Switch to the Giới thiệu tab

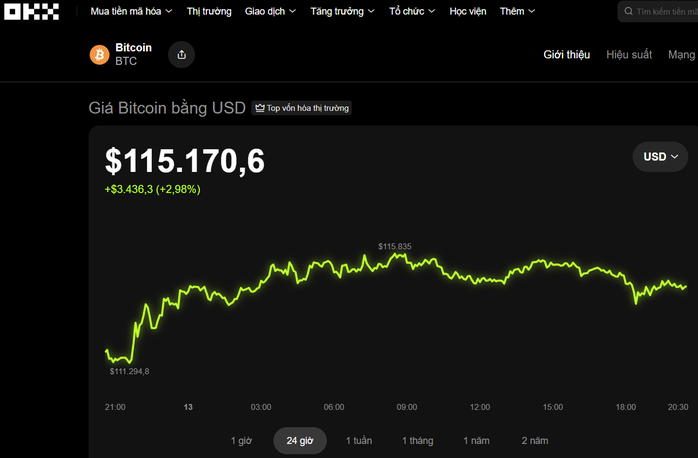click(566, 55)
